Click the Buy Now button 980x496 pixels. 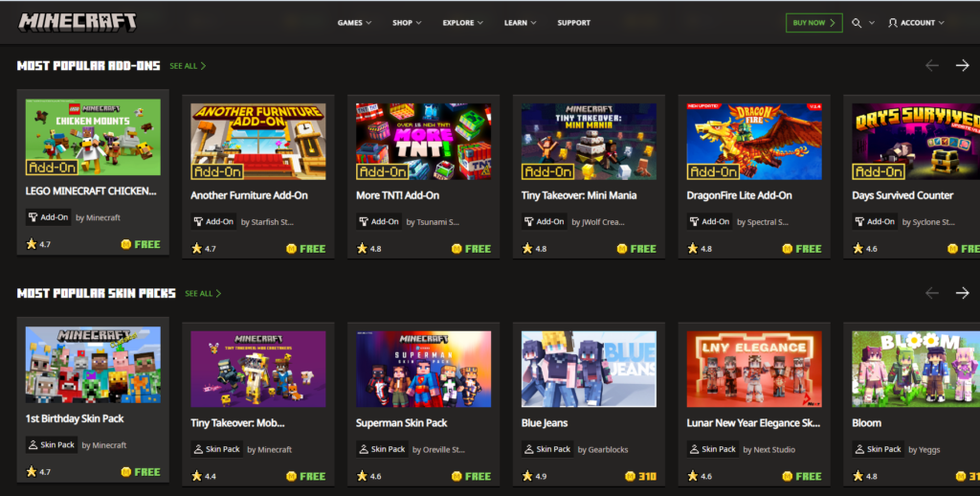click(813, 23)
